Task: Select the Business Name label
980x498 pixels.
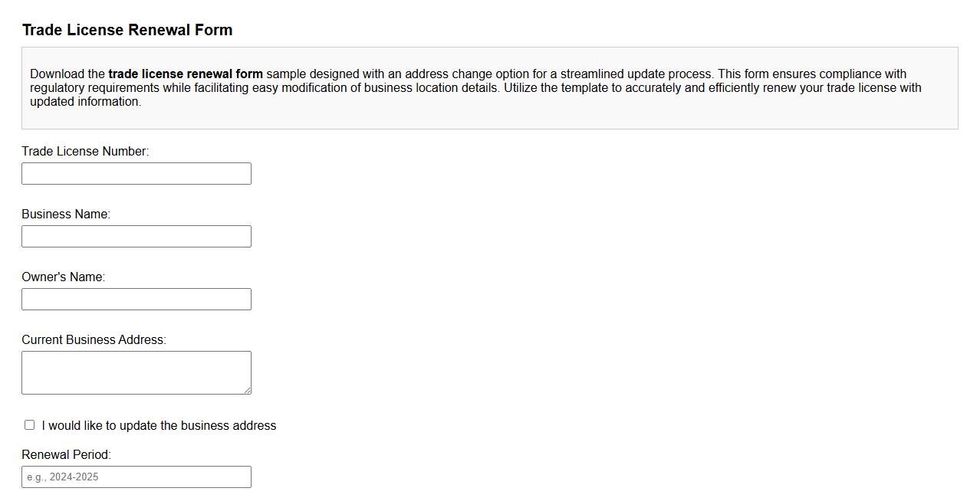Action: click(66, 214)
